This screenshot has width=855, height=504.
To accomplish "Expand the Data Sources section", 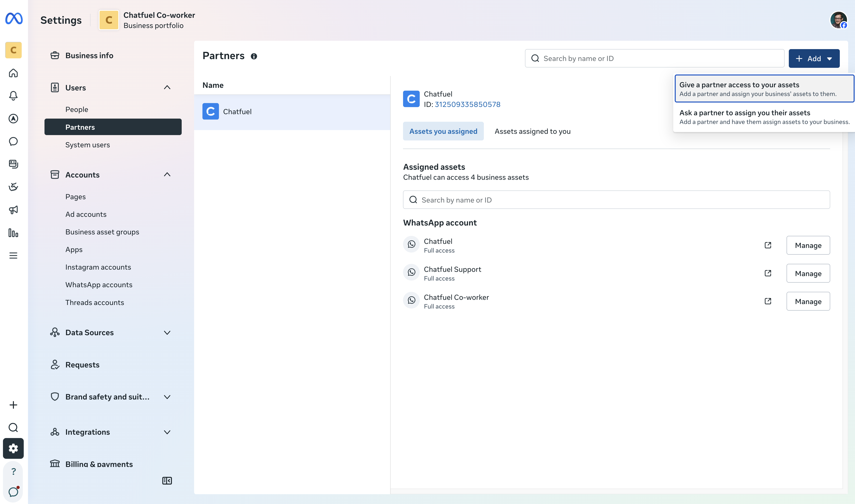I will [167, 332].
